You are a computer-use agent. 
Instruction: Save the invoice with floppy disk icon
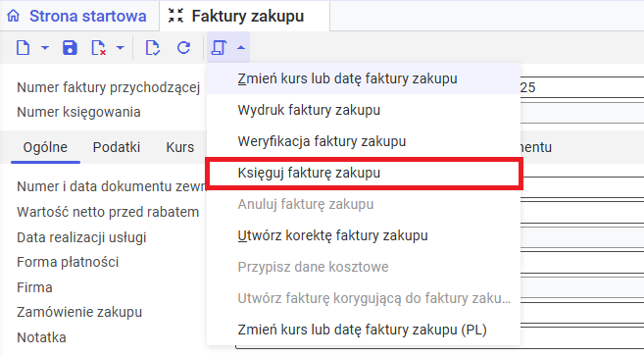click(70, 48)
